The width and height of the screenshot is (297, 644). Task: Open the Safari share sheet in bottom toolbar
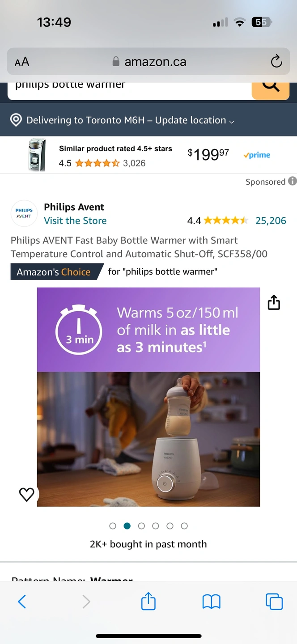(x=148, y=601)
